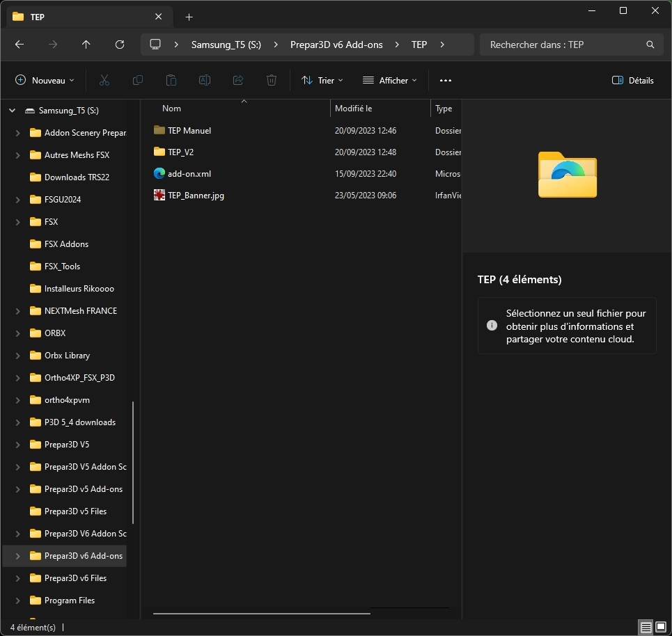Click the Copy icon in toolbar
The height and width of the screenshot is (636, 672).
pos(138,81)
